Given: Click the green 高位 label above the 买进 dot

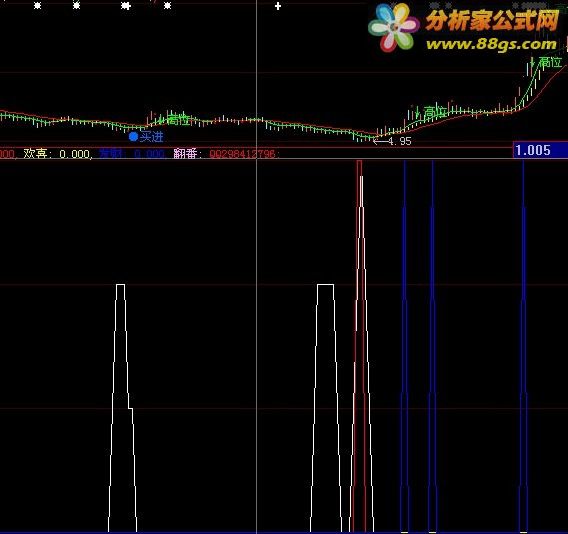Looking at the screenshot, I should click(176, 119).
